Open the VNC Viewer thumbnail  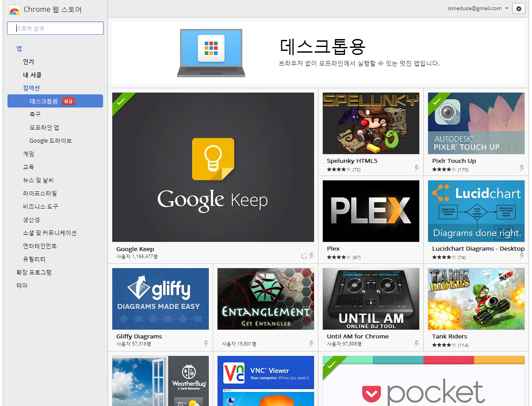(266, 381)
